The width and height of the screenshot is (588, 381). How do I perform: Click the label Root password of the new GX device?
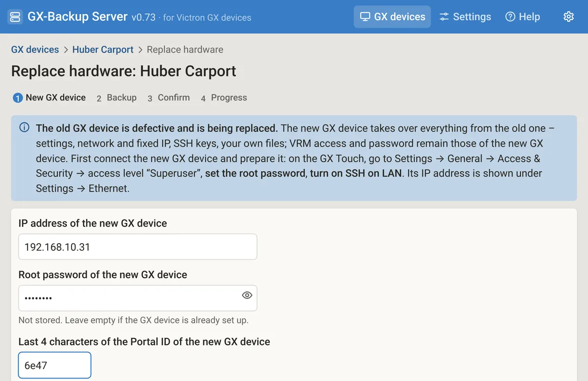click(103, 275)
